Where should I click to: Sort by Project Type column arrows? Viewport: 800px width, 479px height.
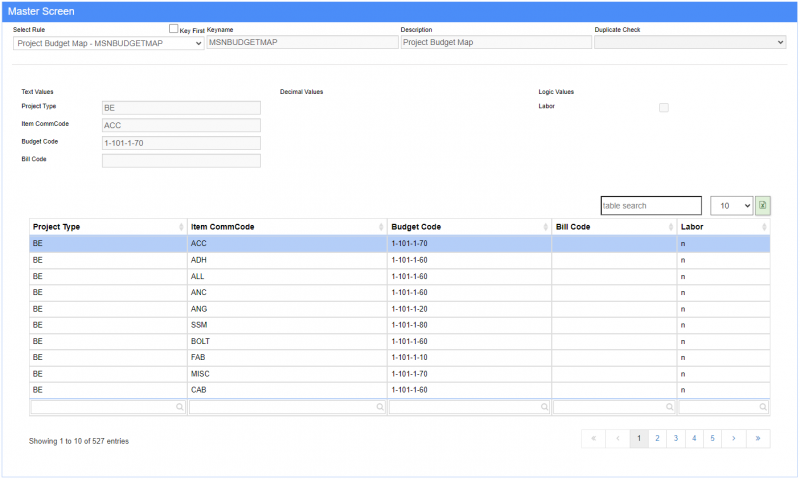click(x=182, y=227)
